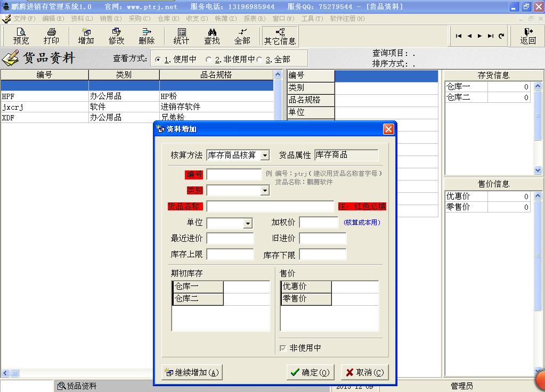Select the jxcrj row in goods list
The height and width of the screenshot is (392, 545).
point(137,107)
